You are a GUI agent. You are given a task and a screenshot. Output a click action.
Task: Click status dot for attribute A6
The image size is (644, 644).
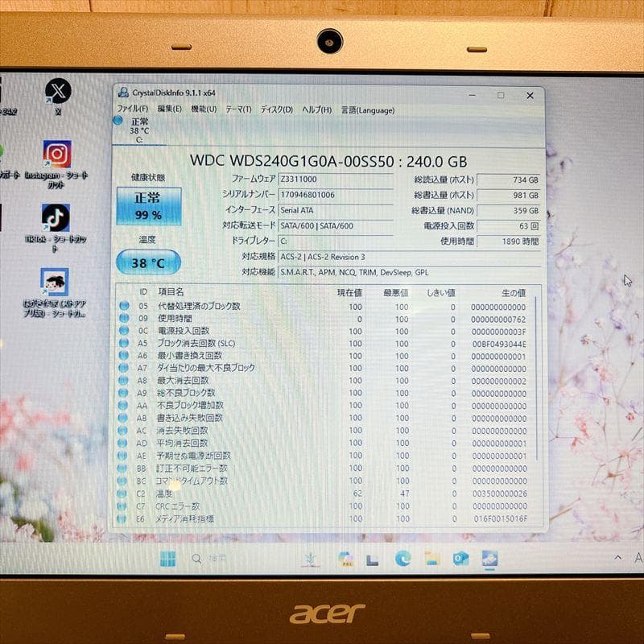[124, 355]
